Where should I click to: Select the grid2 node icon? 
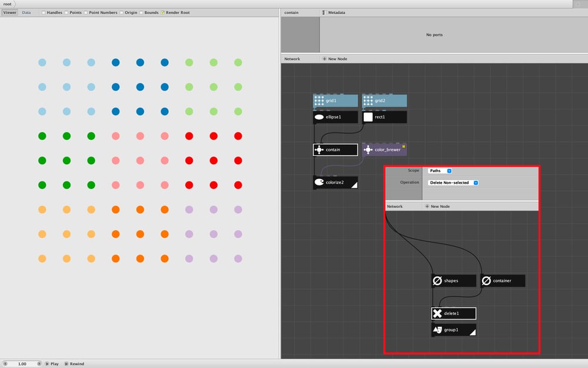(368, 101)
